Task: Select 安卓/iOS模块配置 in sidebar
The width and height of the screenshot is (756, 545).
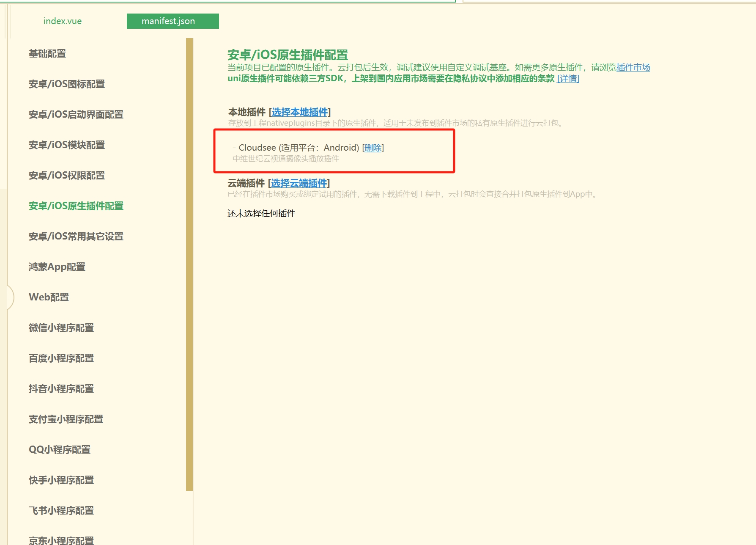Action: coord(67,145)
